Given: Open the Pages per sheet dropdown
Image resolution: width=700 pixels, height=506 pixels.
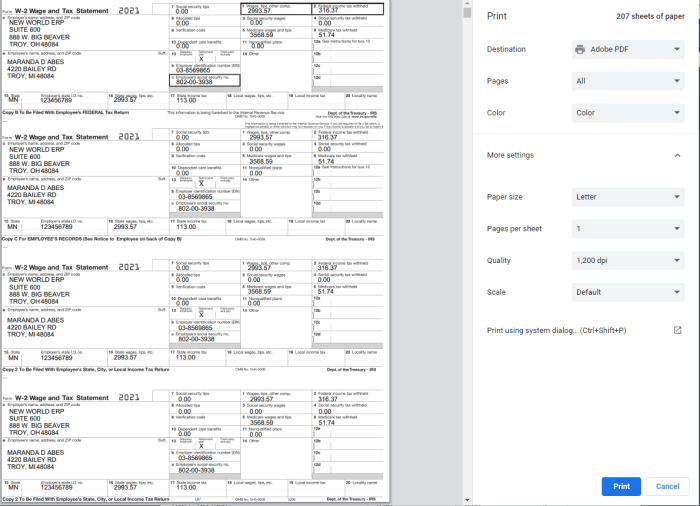Looking at the screenshot, I should click(x=628, y=229).
